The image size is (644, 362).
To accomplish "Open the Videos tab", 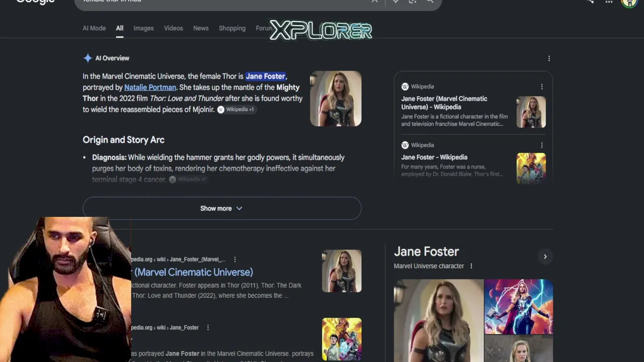I will (x=174, y=28).
